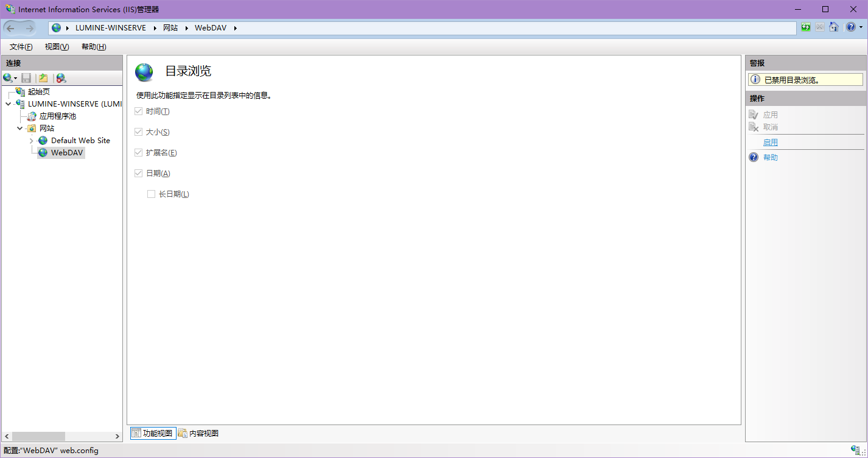Click the up one level folder icon
The width and height of the screenshot is (868, 458).
[43, 78]
